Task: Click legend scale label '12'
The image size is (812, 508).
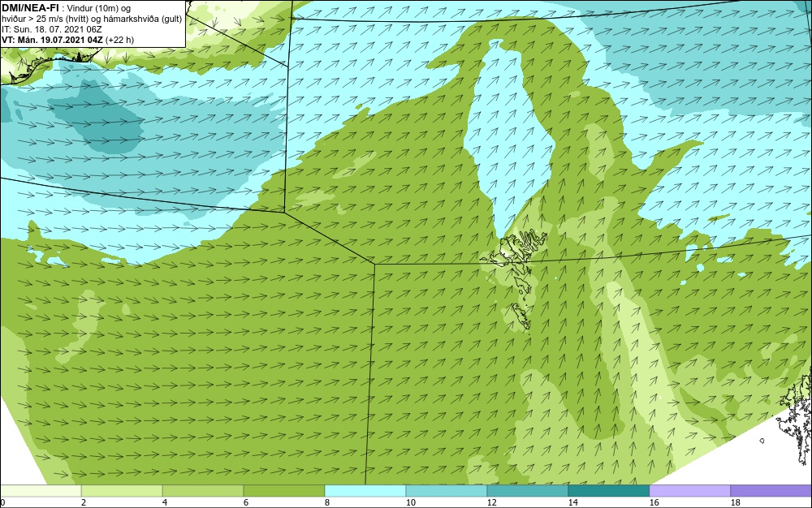Action: tap(491, 502)
